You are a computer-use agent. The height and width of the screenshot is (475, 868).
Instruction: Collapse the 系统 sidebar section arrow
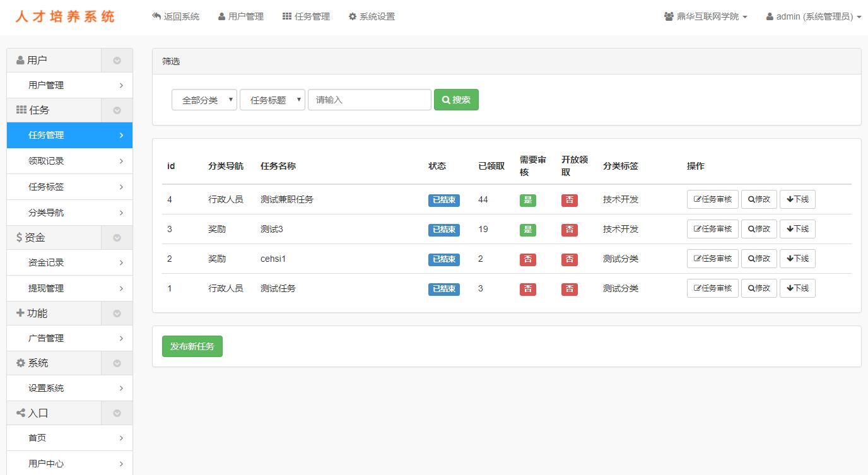[117, 363]
